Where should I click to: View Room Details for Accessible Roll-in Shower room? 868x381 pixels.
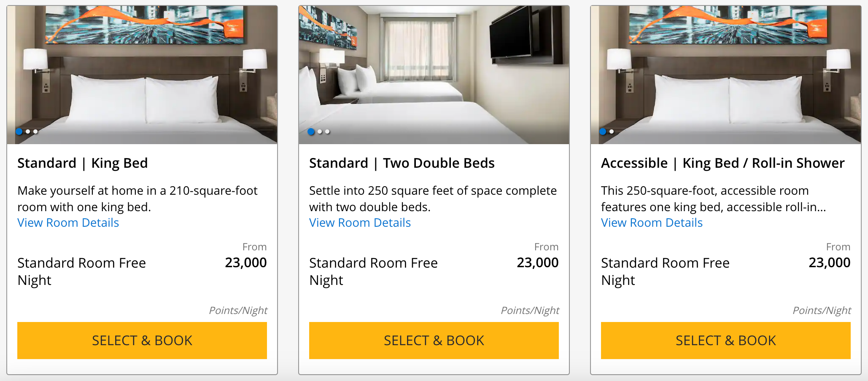[652, 223]
